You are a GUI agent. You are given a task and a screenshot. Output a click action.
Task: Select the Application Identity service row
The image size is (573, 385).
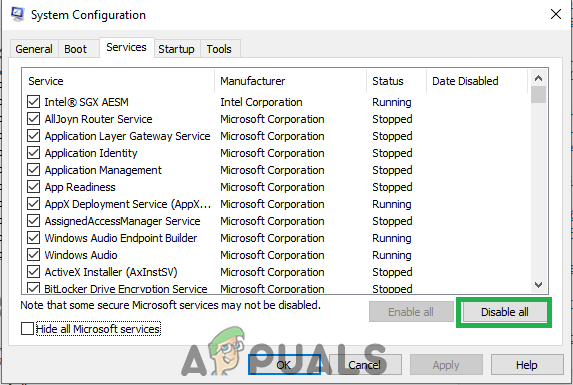[276, 153]
